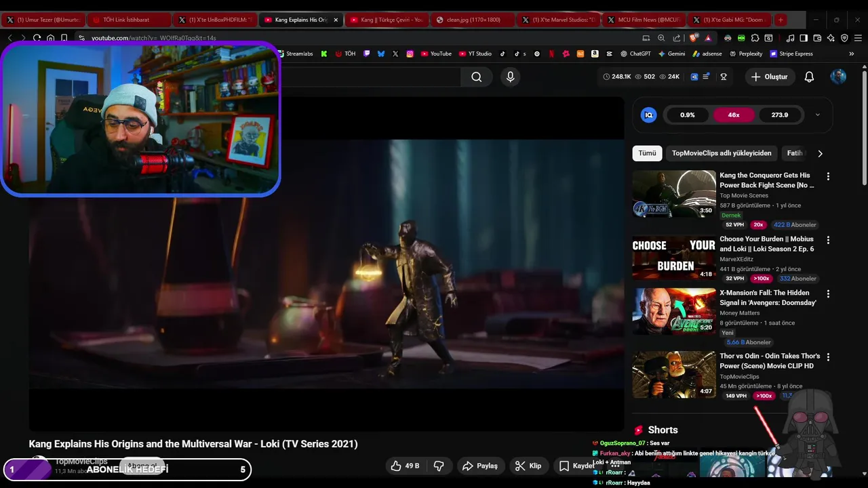Click the Brave shields lion icon
This screenshot has width=868, height=488.
[x=694, y=38]
